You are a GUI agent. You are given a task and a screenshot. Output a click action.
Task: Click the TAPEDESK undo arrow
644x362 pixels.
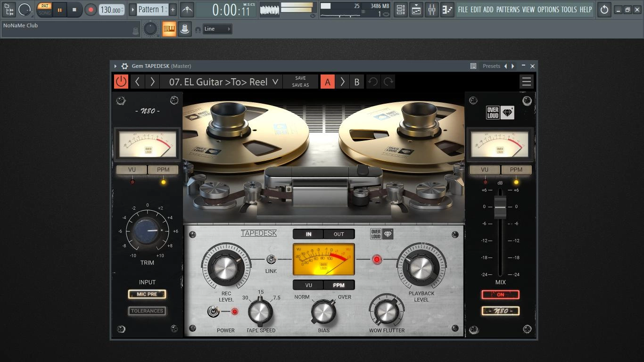tap(373, 82)
